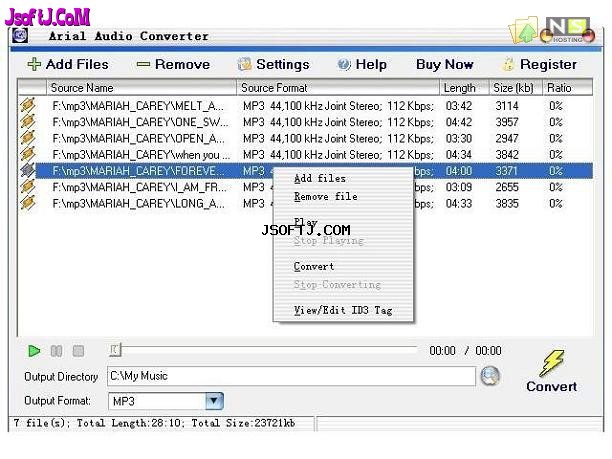Click the file icon for OPEN_A... row

[28, 138]
